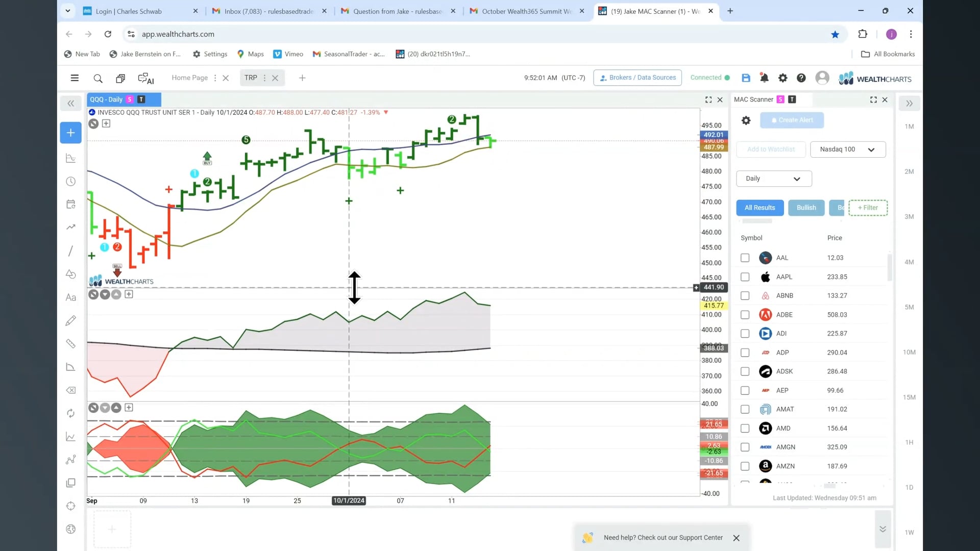Image resolution: width=980 pixels, height=551 pixels.
Task: Select the chart type tool in sidebar
Action: coord(71,158)
